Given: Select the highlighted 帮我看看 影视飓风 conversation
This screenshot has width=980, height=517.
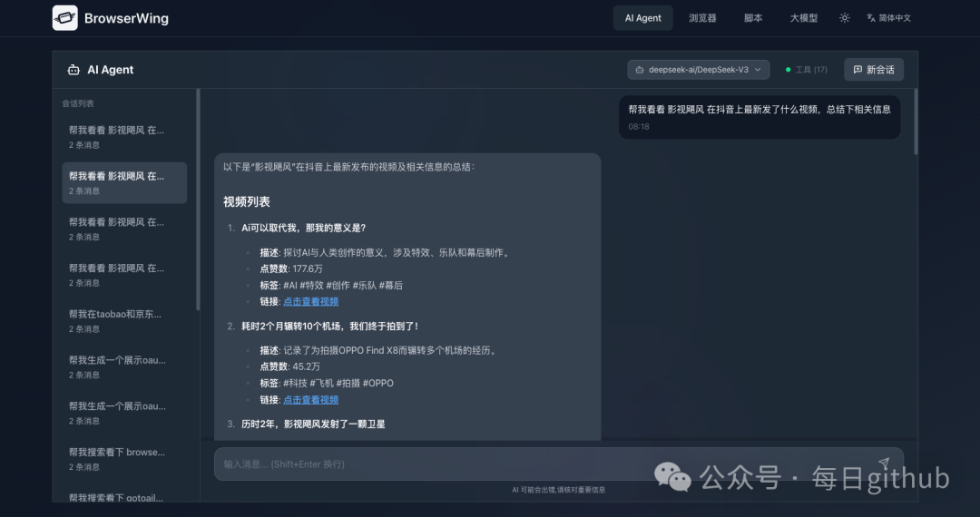Looking at the screenshot, I should (x=124, y=183).
